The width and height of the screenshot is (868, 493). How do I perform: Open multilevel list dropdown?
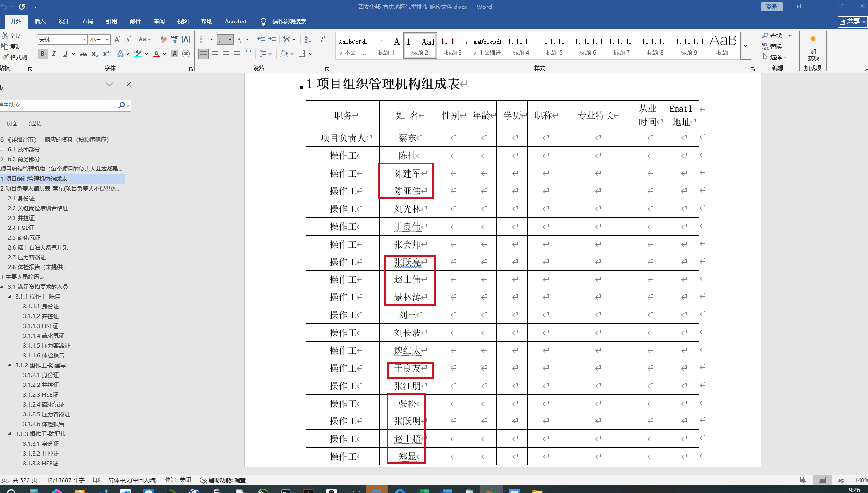coord(247,40)
